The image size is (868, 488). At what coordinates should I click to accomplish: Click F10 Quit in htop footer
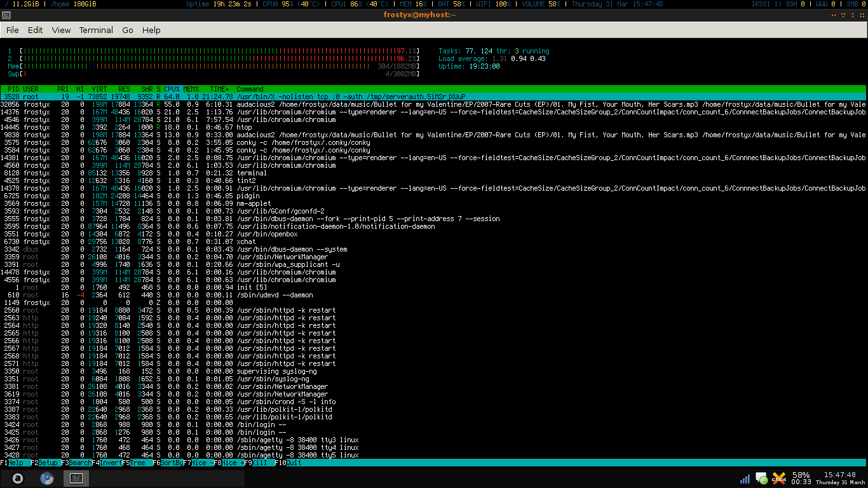(x=290, y=463)
